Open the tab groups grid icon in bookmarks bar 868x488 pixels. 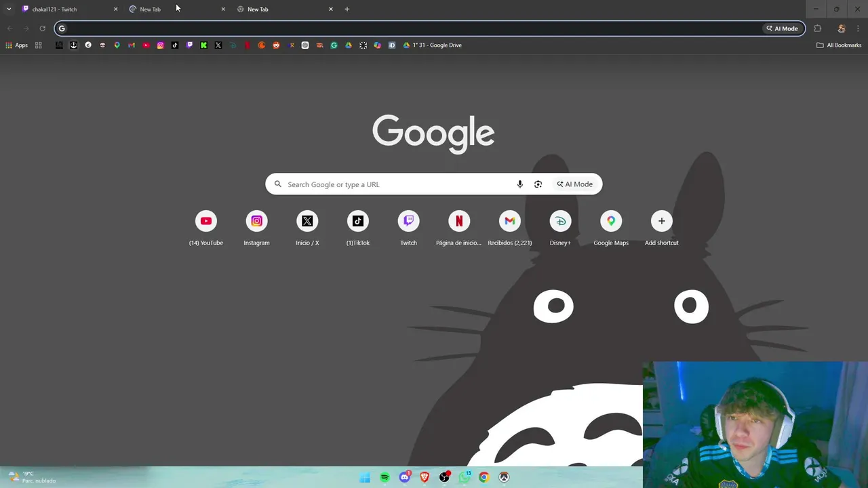coord(39,45)
